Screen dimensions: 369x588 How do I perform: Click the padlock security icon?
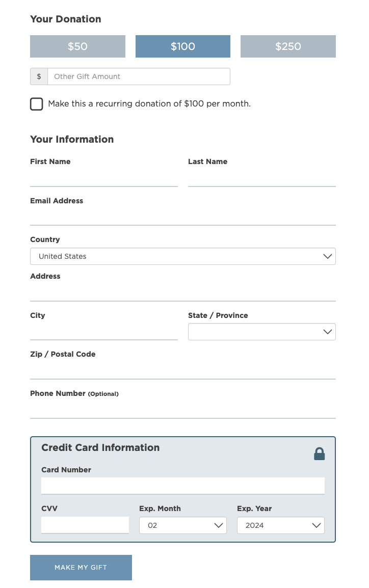(319, 453)
